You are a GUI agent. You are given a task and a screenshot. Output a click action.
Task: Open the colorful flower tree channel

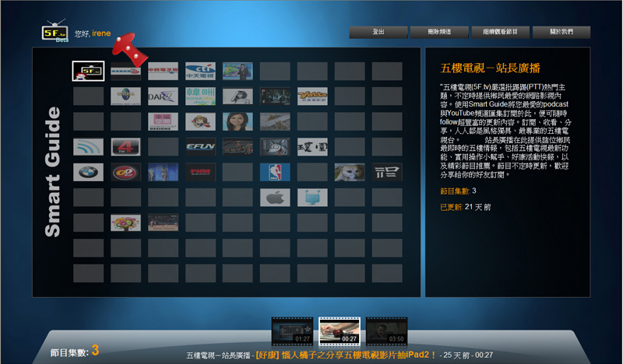coord(125,223)
